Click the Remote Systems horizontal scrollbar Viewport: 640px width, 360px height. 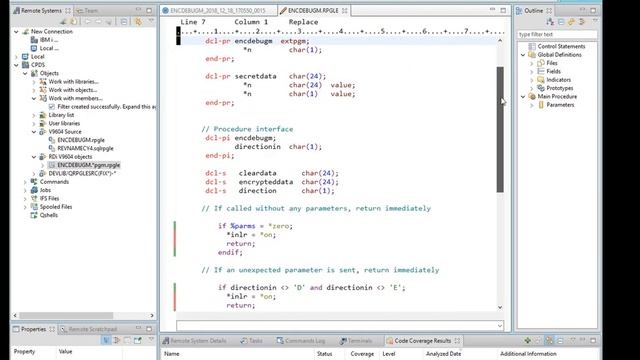point(67,316)
